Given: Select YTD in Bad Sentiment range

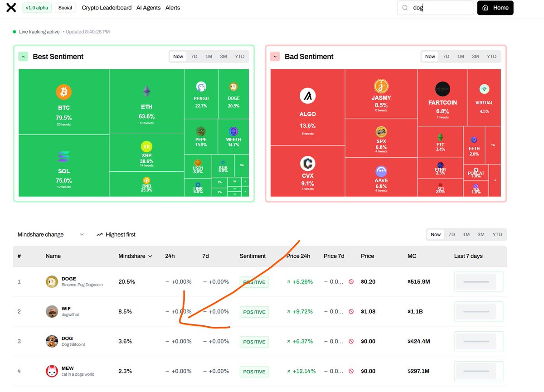Looking at the screenshot, I should (x=491, y=57).
